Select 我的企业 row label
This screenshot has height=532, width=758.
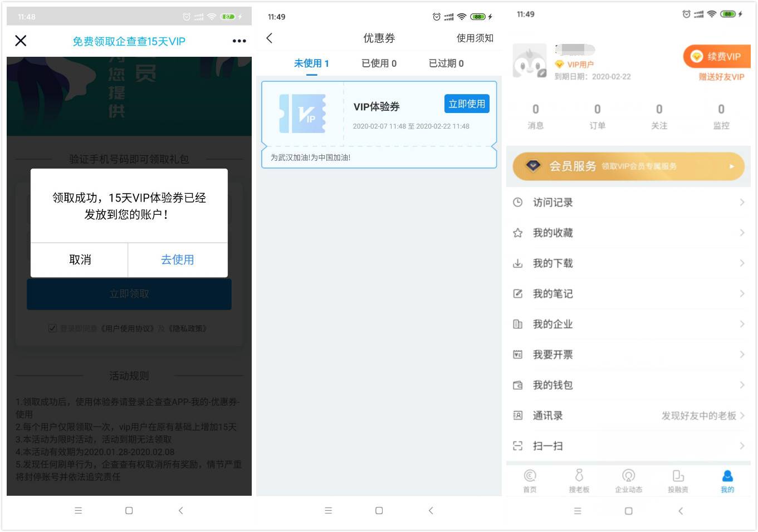(552, 324)
